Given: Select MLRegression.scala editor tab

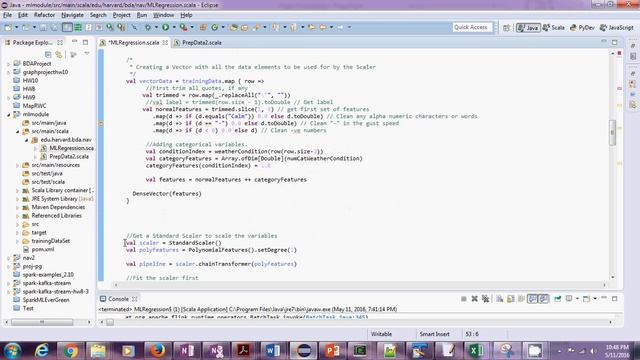Looking at the screenshot, I should coord(134,42).
